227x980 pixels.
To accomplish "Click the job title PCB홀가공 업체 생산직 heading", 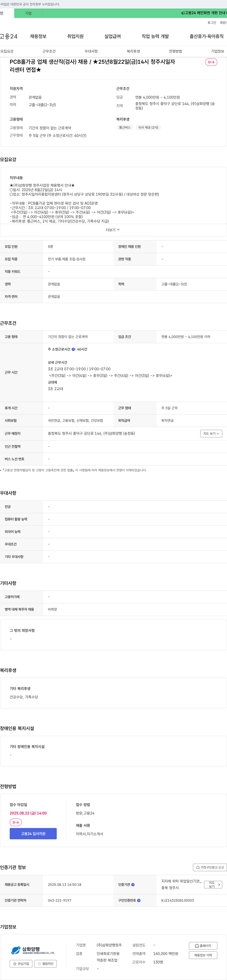I will click(92, 66).
